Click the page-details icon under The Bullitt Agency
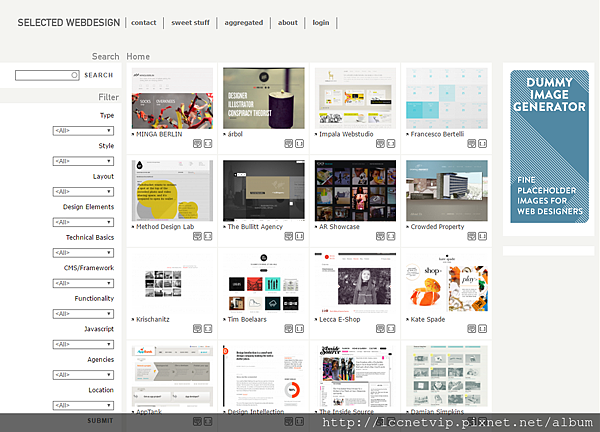600x432 pixels. pyautogui.click(x=289, y=236)
